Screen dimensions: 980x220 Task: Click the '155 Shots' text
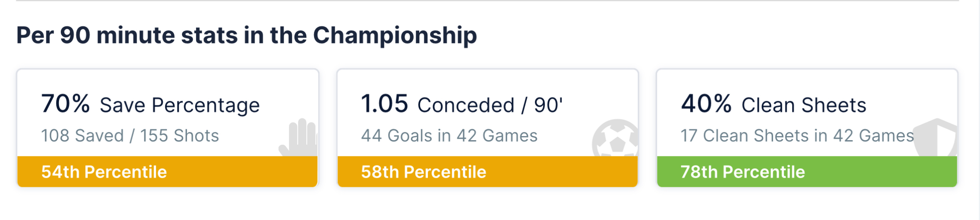pos(180,136)
